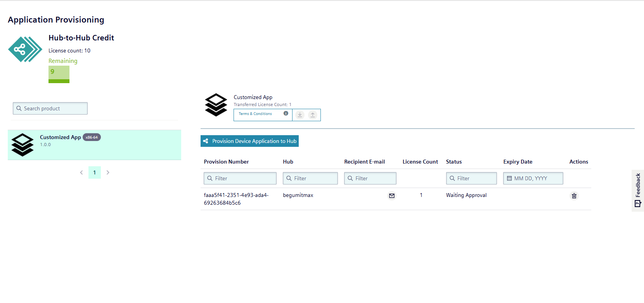
Task: Open the Terms & Conditions link
Action: click(x=255, y=114)
